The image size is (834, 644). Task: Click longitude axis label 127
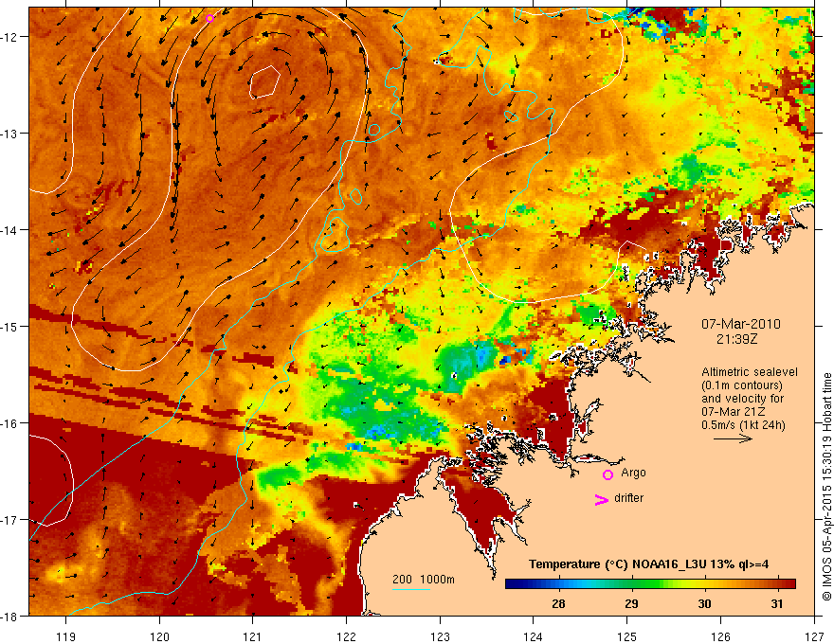(814, 636)
